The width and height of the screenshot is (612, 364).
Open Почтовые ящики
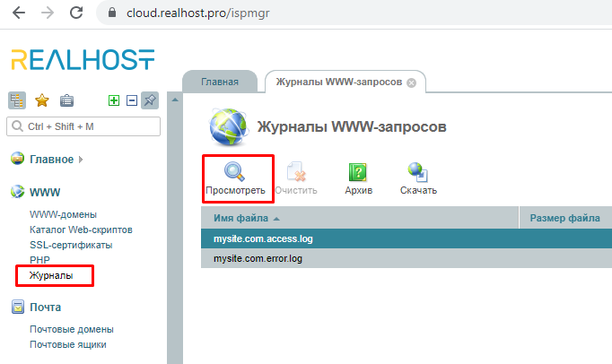pos(68,344)
